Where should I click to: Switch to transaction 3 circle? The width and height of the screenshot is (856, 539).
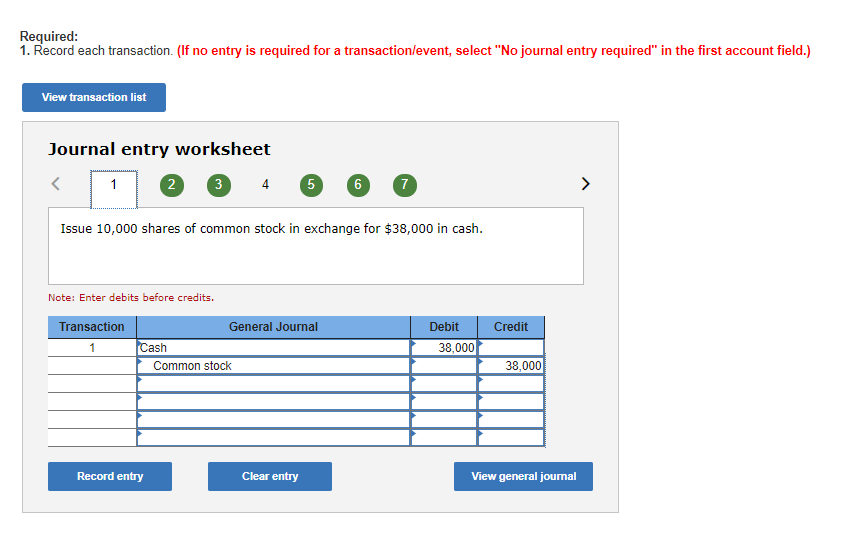(x=218, y=185)
